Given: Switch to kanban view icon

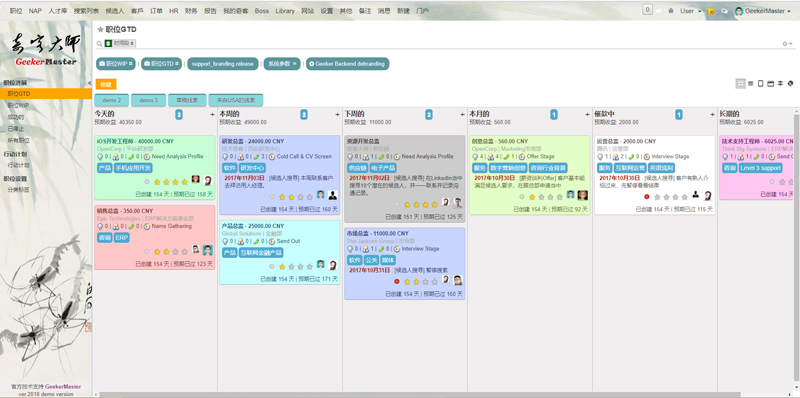Looking at the screenshot, I should [740, 84].
